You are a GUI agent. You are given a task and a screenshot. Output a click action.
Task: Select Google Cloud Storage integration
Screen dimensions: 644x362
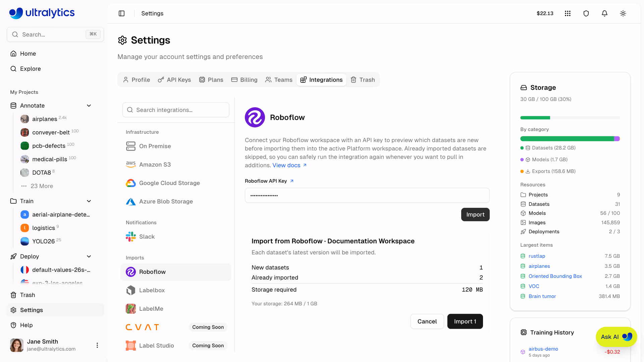176,183
